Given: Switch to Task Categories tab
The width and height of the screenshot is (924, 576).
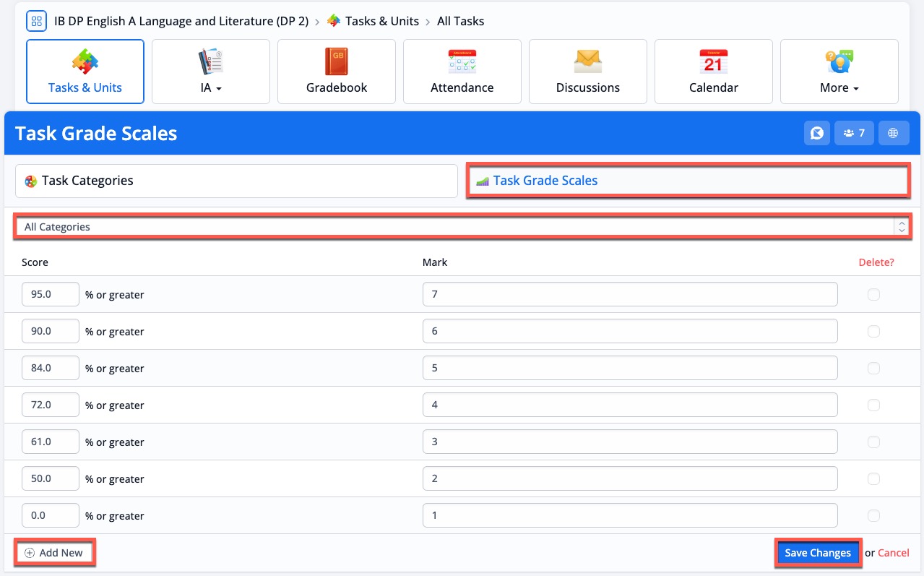Looking at the screenshot, I should coord(236,181).
